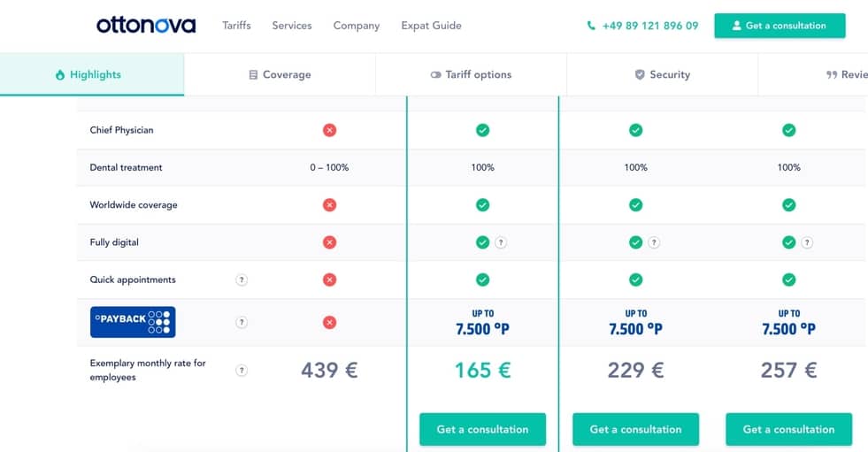
Task: Click the help icon beside Quick appointments
Action: tap(242, 280)
